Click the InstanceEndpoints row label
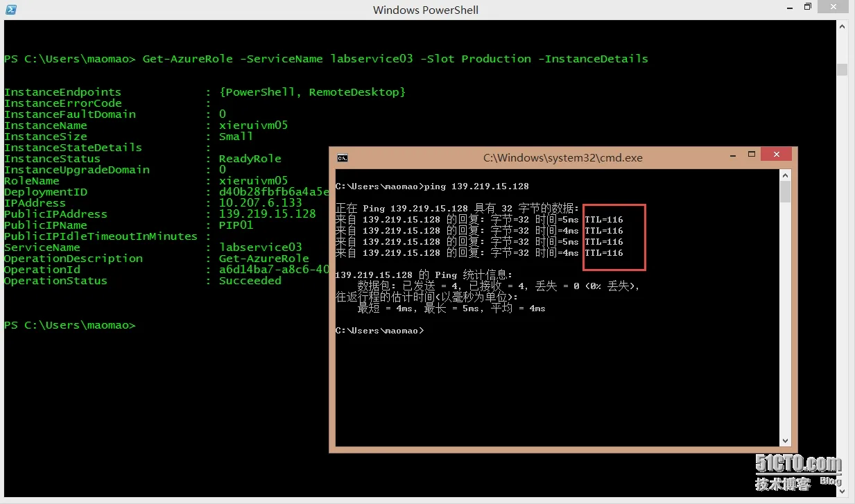Screen dimensions: 855x504 tap(62, 92)
